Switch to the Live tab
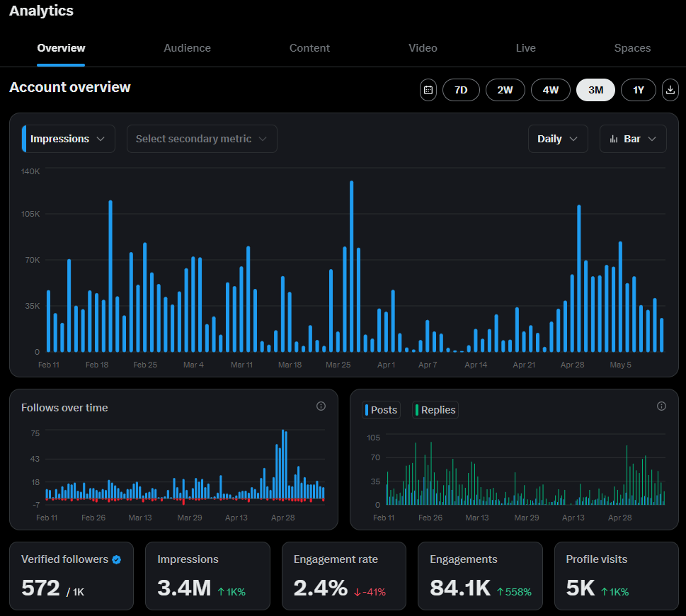 click(x=525, y=48)
